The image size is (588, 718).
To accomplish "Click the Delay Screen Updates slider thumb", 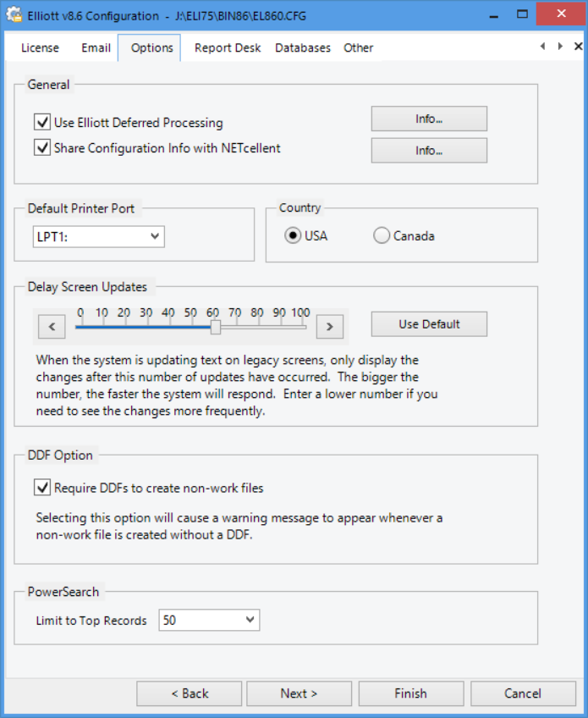I will point(216,327).
